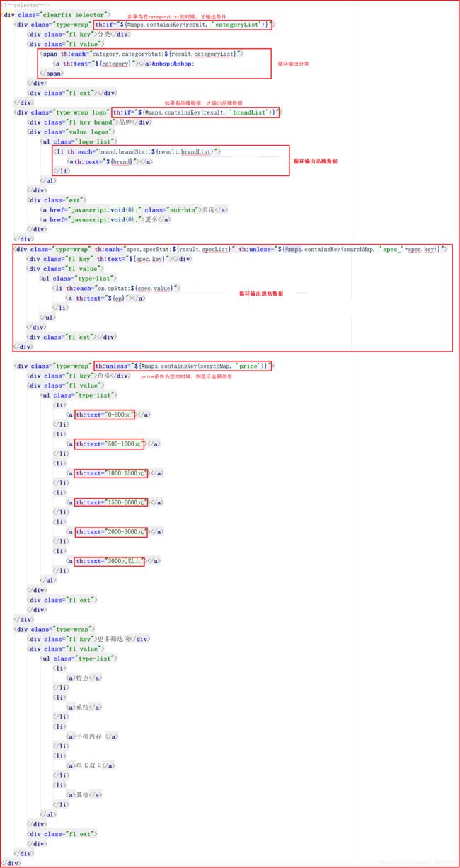The width and height of the screenshot is (460, 868).
Task: Click the th:text="${spec.key}" div line
Action: [x=110, y=259]
